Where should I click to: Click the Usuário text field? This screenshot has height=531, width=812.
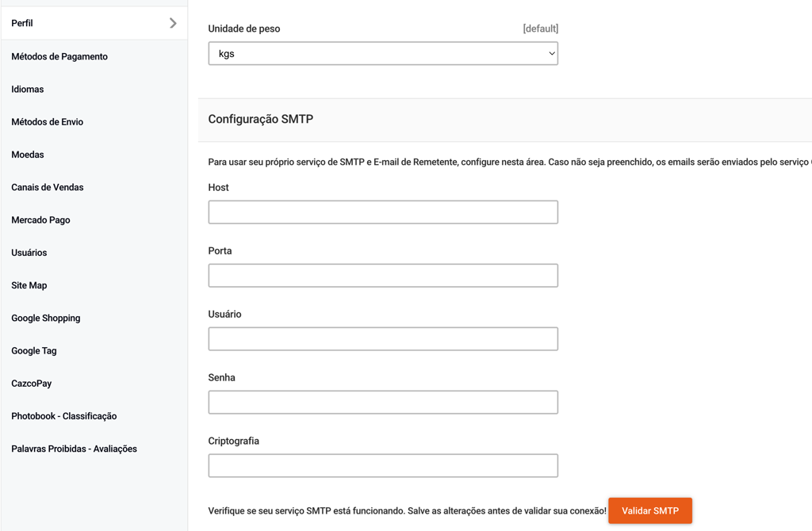[x=383, y=339]
